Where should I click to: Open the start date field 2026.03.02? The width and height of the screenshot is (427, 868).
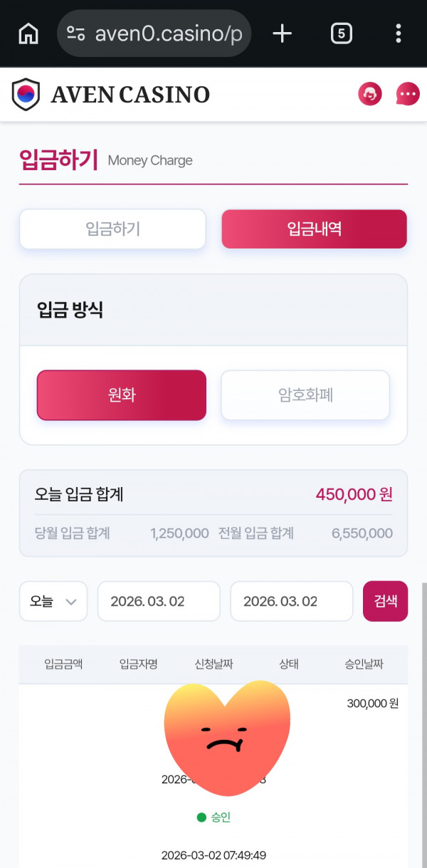coord(158,601)
